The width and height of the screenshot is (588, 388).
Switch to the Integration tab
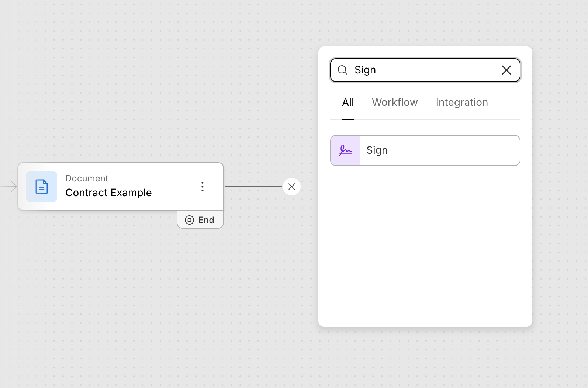click(x=461, y=103)
